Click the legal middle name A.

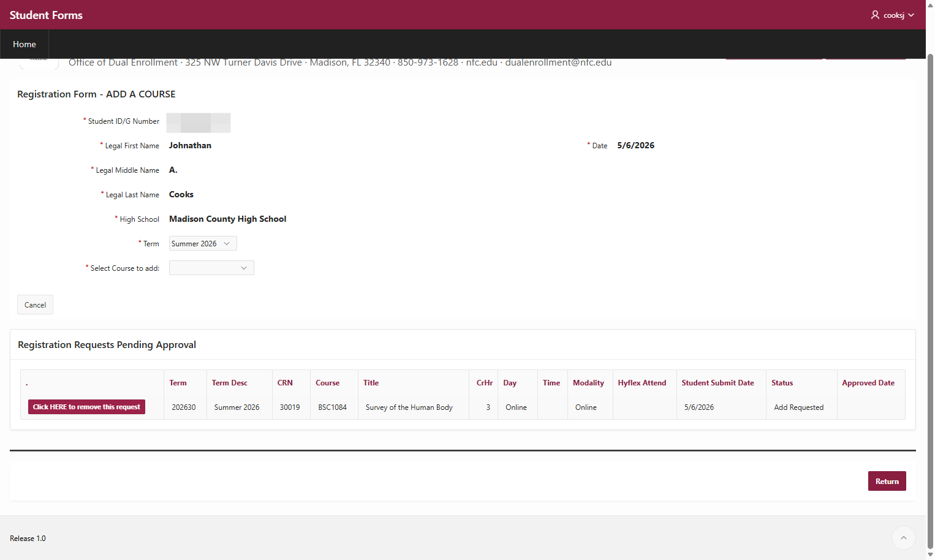[x=173, y=170]
